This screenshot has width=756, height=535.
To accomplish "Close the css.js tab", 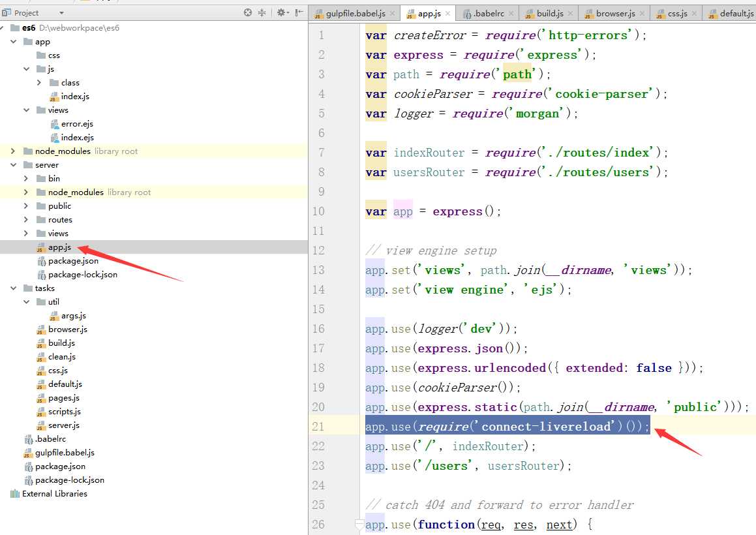I will 694,14.
